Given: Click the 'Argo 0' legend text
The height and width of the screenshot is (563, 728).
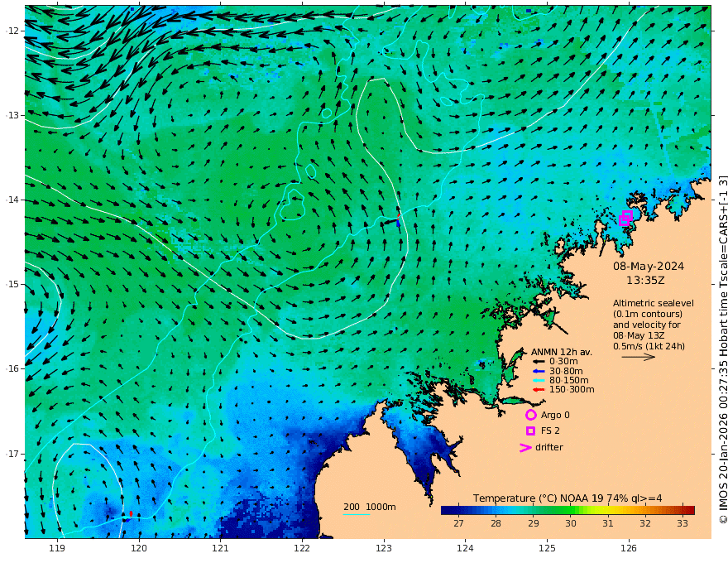Looking at the screenshot, I should (555, 415).
